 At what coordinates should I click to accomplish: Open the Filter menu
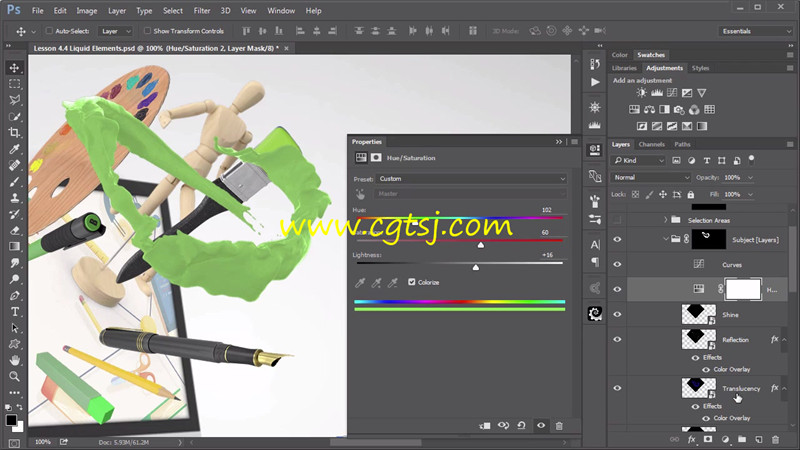(202, 10)
